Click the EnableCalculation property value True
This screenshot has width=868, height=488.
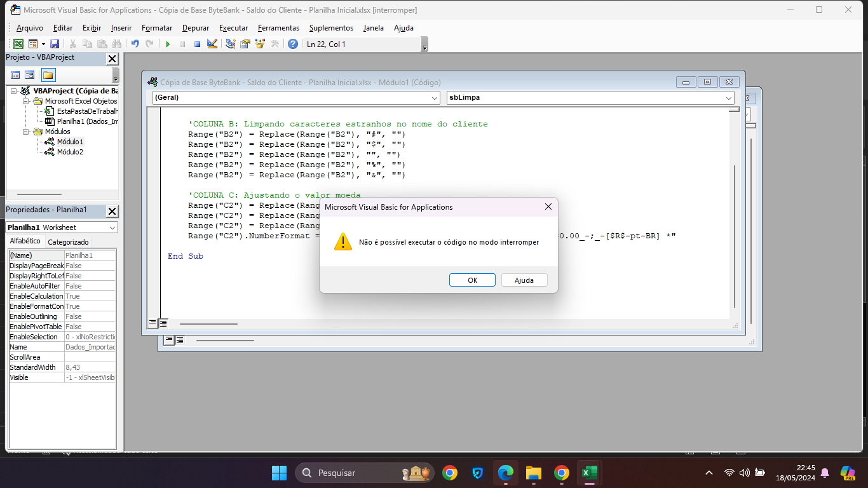pyautogui.click(x=90, y=296)
